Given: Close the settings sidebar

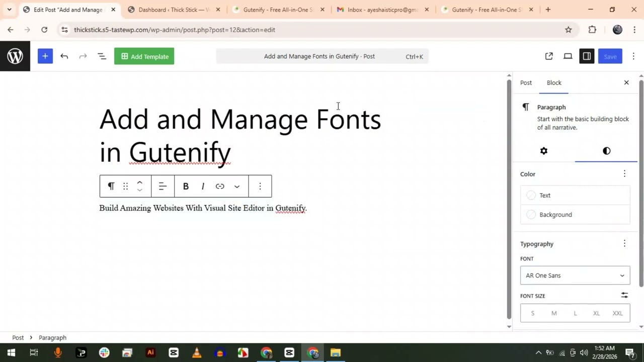Looking at the screenshot, I should click(626, 82).
